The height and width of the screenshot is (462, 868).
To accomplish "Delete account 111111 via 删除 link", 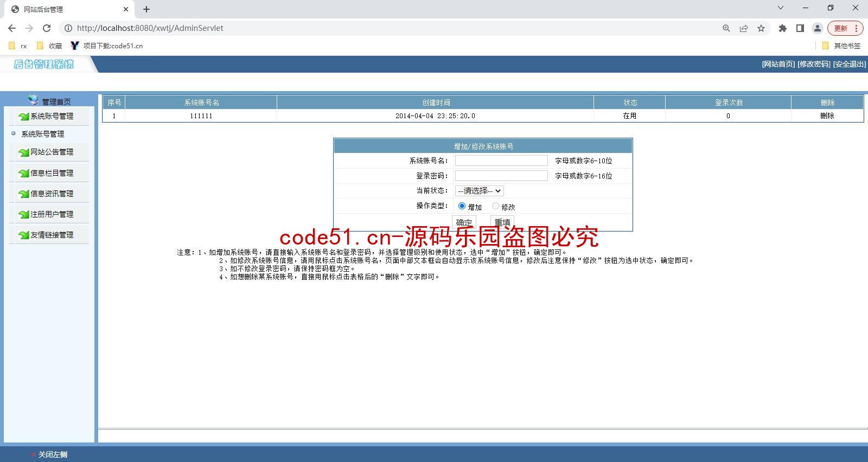I will coord(827,116).
